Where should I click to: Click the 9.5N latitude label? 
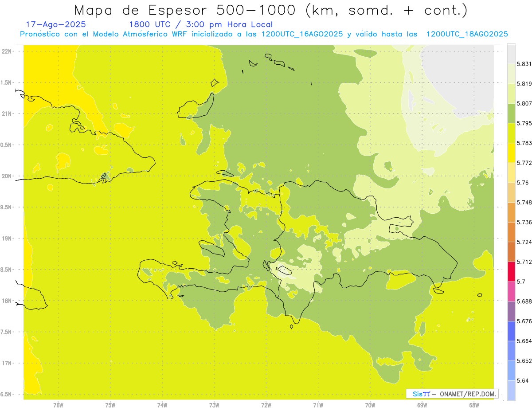tap(6, 207)
